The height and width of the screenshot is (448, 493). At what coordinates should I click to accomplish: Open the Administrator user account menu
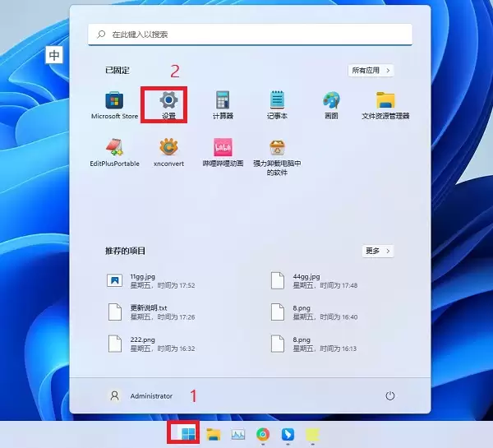[141, 395]
